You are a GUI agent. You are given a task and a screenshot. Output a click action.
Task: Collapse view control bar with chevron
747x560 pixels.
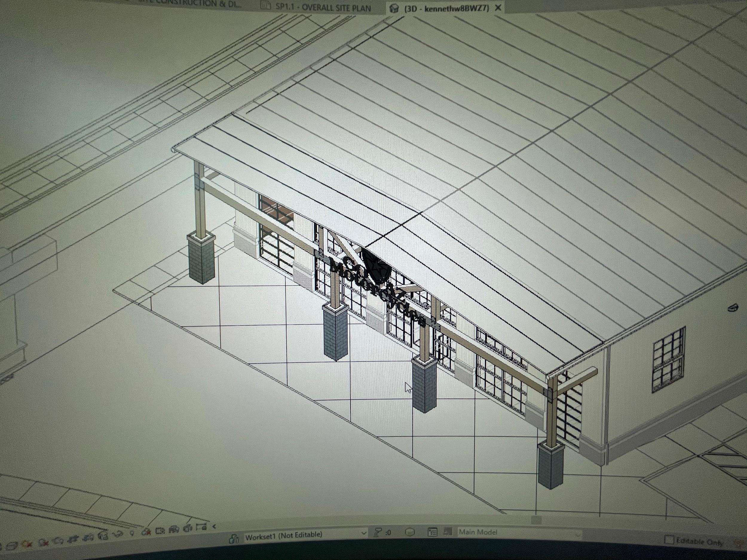[214, 526]
